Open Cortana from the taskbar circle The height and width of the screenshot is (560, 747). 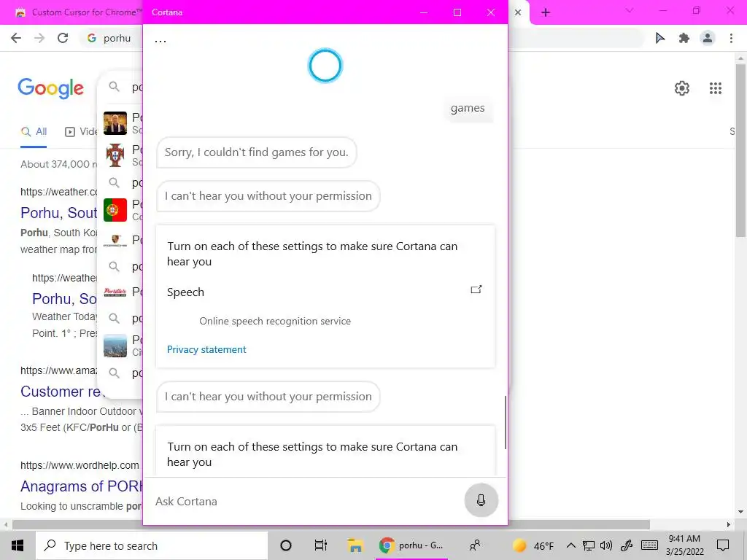tap(286, 545)
